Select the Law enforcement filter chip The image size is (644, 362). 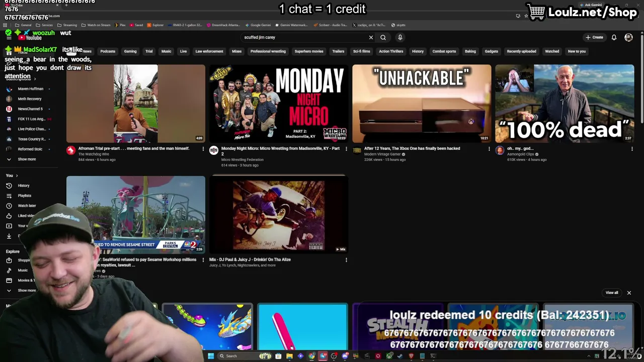209,51
